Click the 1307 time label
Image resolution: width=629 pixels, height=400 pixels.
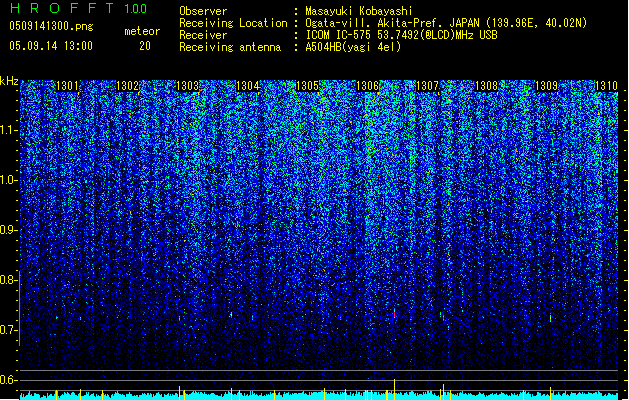point(428,86)
